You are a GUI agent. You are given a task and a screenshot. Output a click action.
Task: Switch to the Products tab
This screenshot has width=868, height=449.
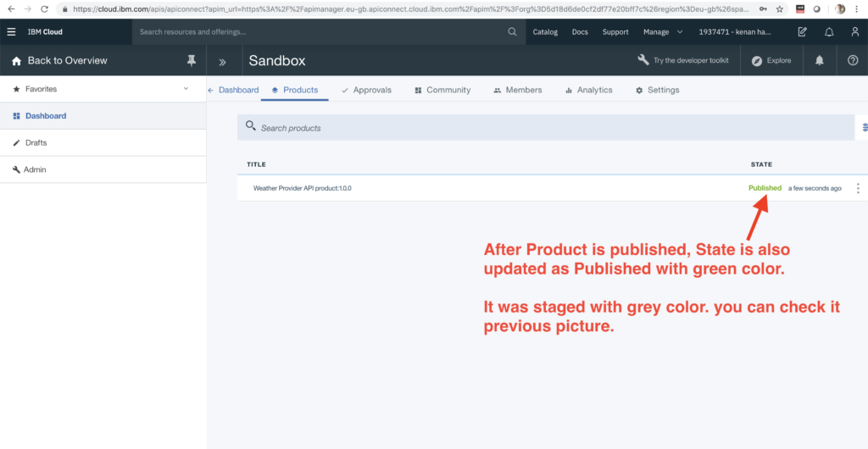coord(294,90)
